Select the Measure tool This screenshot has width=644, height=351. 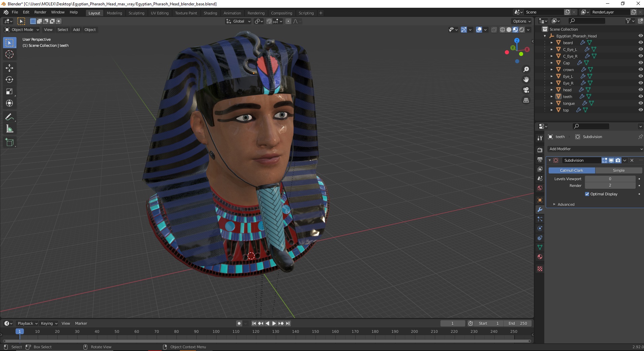(x=9, y=129)
